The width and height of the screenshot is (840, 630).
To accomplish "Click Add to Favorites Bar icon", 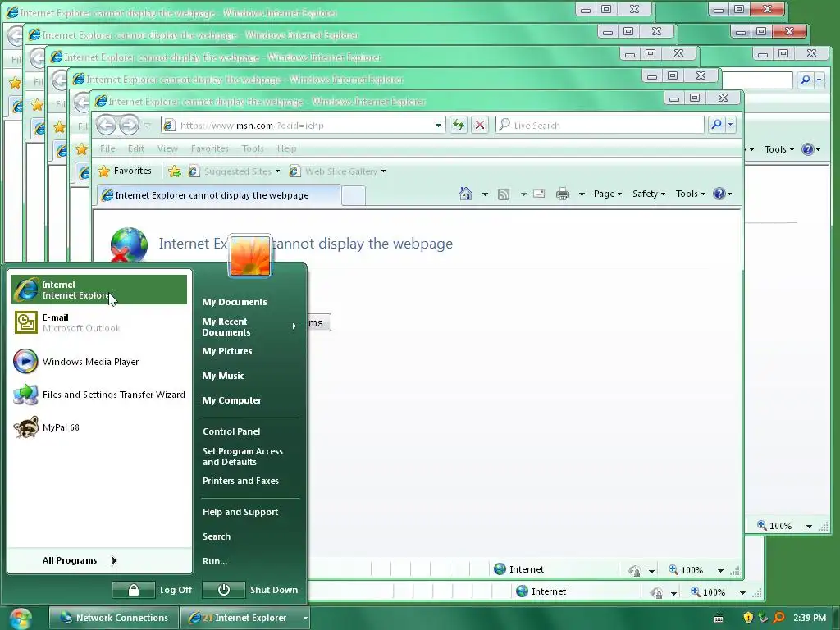I will pyautogui.click(x=174, y=171).
